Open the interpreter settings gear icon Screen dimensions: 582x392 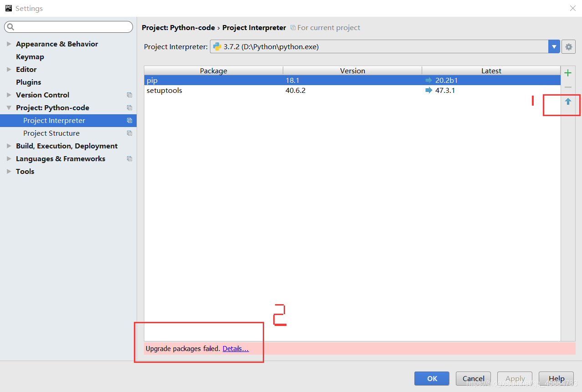point(568,46)
